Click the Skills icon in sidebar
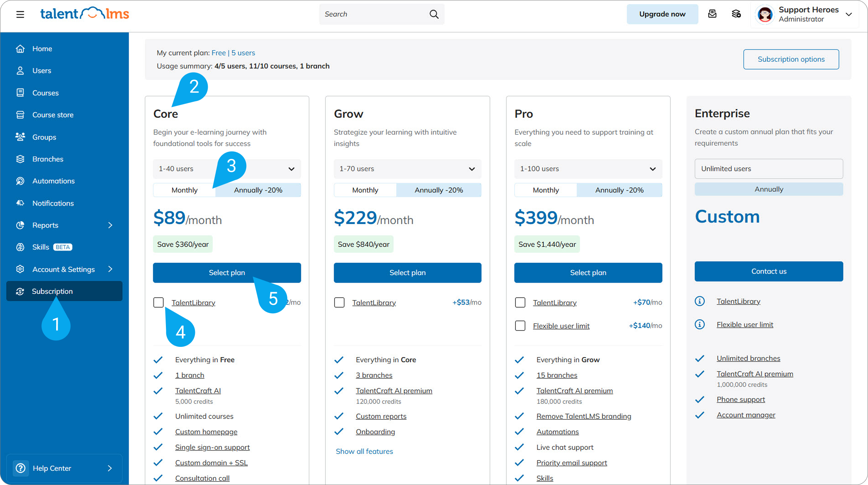This screenshot has width=868, height=485. click(x=20, y=247)
